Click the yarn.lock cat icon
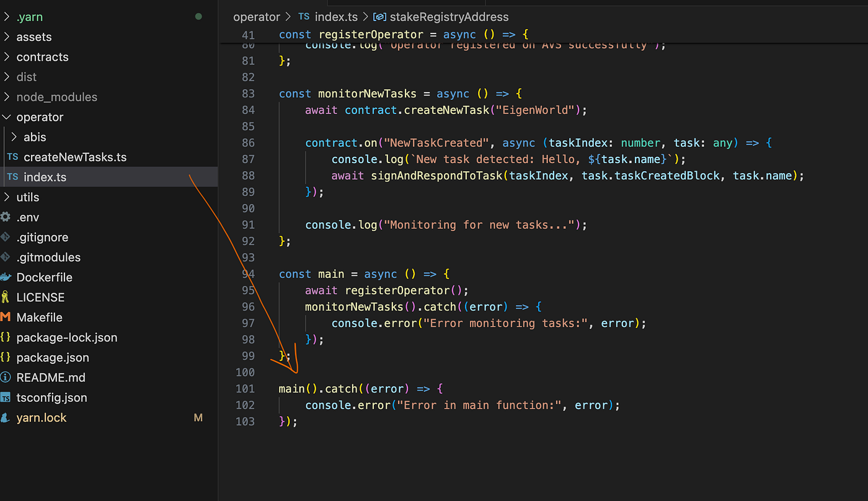Screen dimensions: 868x501 [6, 418]
